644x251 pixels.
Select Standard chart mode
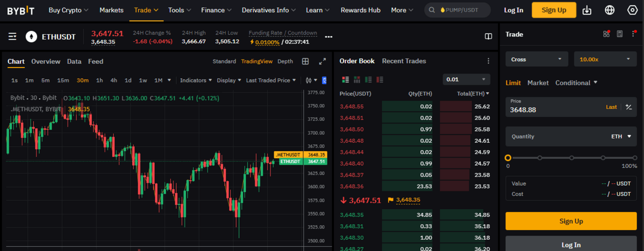coord(224,61)
